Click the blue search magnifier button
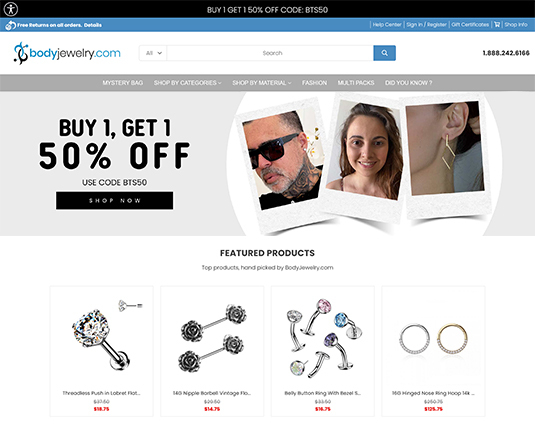Screen dimensions: 535x430 click(385, 53)
